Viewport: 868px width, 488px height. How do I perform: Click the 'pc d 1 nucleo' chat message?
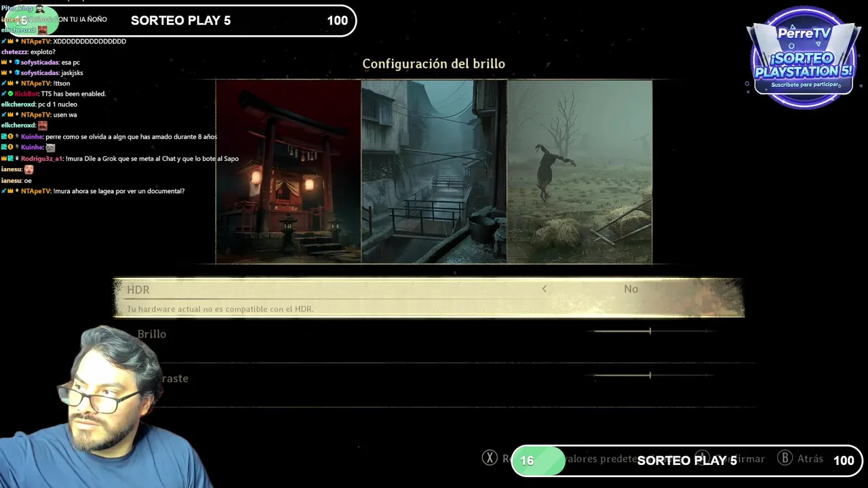(58, 104)
